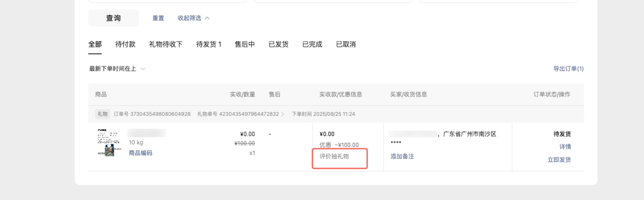Click 导出订单(1) export link
Viewport: 644px width, 200px height.
[x=568, y=69]
